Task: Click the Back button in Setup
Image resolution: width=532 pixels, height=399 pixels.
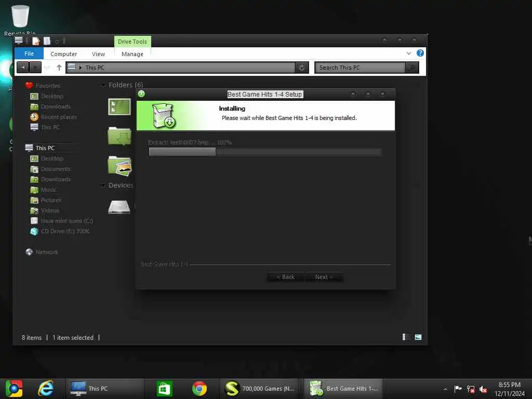Action: click(285, 277)
